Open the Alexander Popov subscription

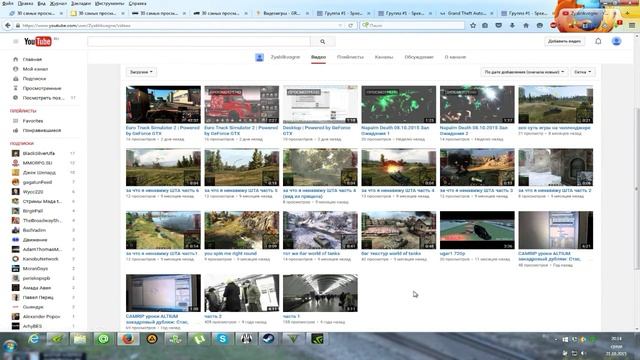(42, 316)
